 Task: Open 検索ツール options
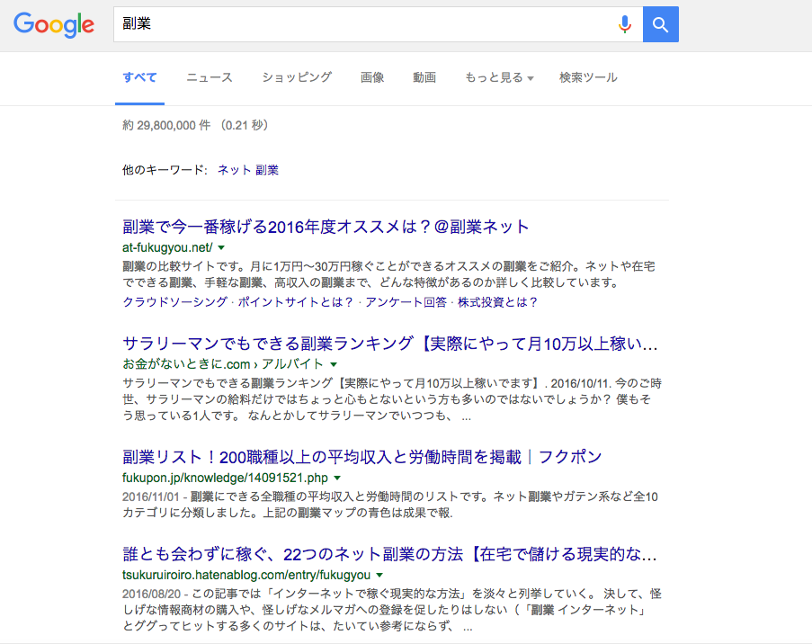coord(588,77)
